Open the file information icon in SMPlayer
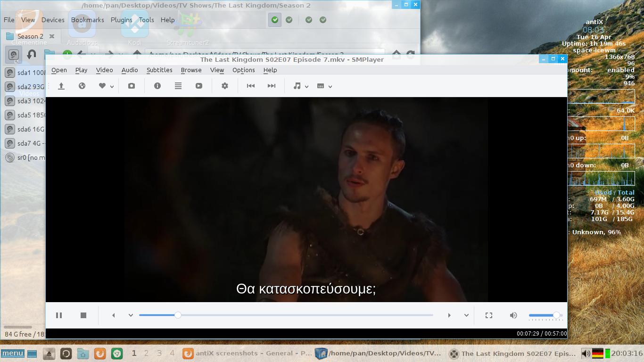This screenshot has height=362, width=644. (x=157, y=86)
